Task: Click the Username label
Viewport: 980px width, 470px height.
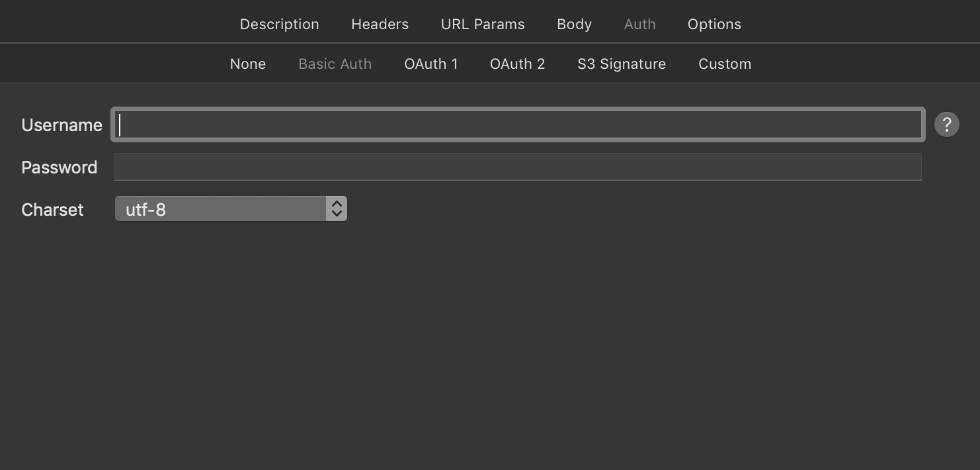Action: tap(61, 124)
